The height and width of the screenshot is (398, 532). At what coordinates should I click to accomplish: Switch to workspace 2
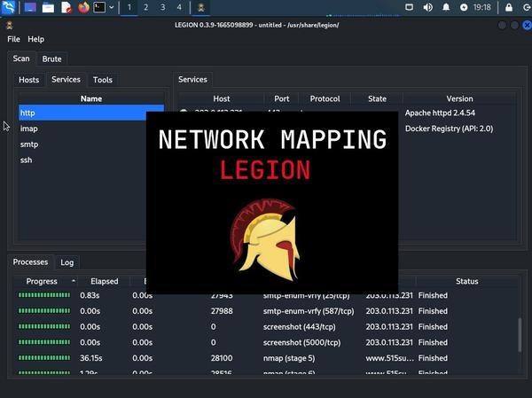coord(146,7)
